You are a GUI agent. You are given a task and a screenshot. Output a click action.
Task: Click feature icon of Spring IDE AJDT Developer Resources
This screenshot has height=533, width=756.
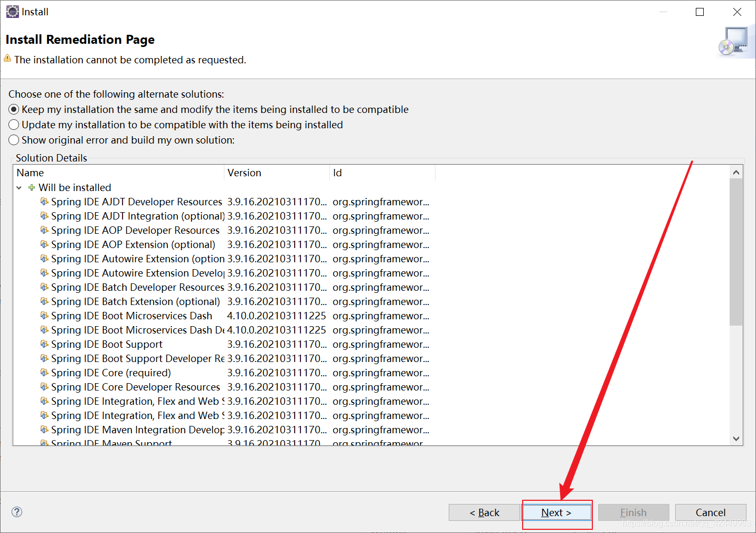[x=44, y=202]
